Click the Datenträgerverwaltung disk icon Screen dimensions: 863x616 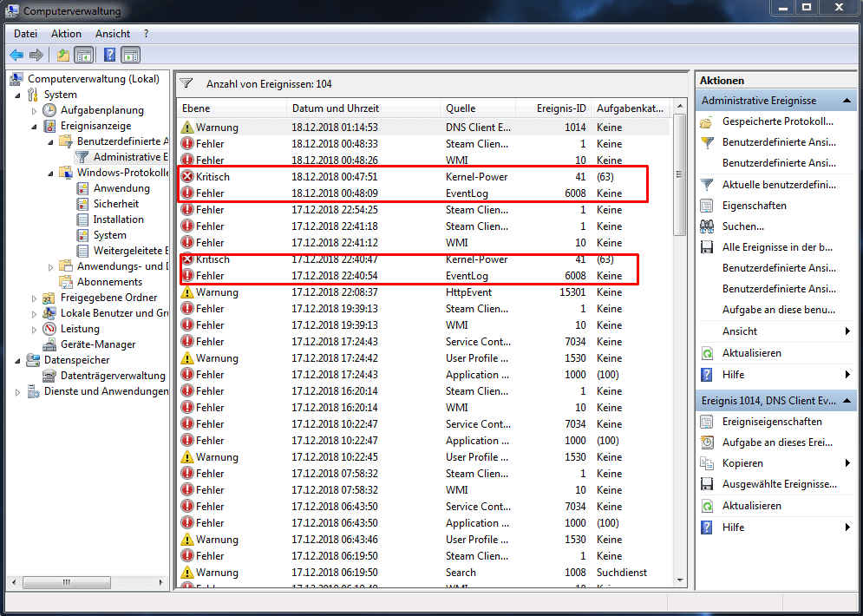[x=49, y=376]
